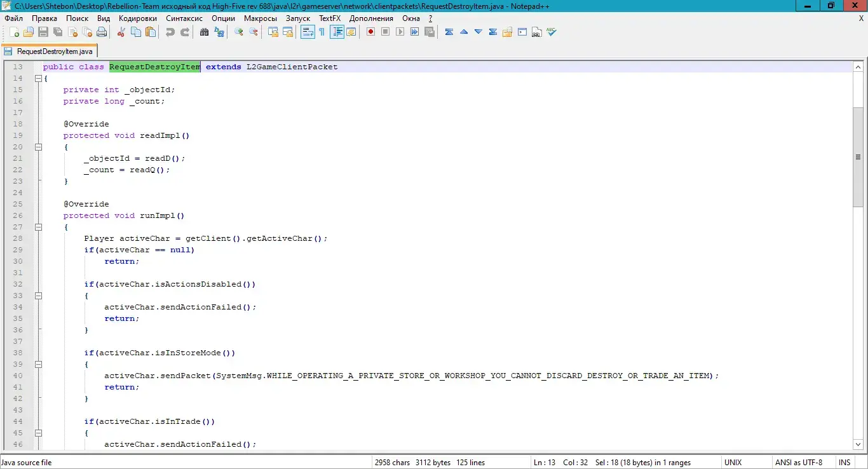Viewport: 868px width, 469px height.
Task: Open the Окна menu
Action: (x=411, y=18)
